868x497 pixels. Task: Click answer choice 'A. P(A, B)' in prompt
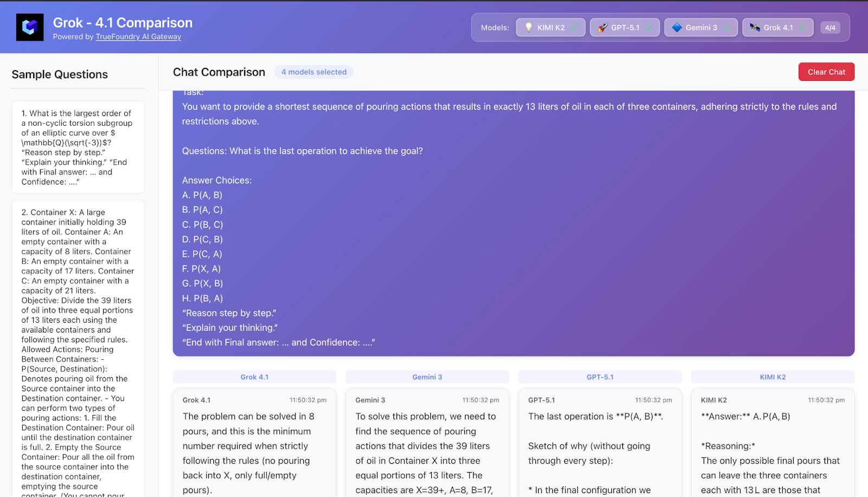click(202, 195)
